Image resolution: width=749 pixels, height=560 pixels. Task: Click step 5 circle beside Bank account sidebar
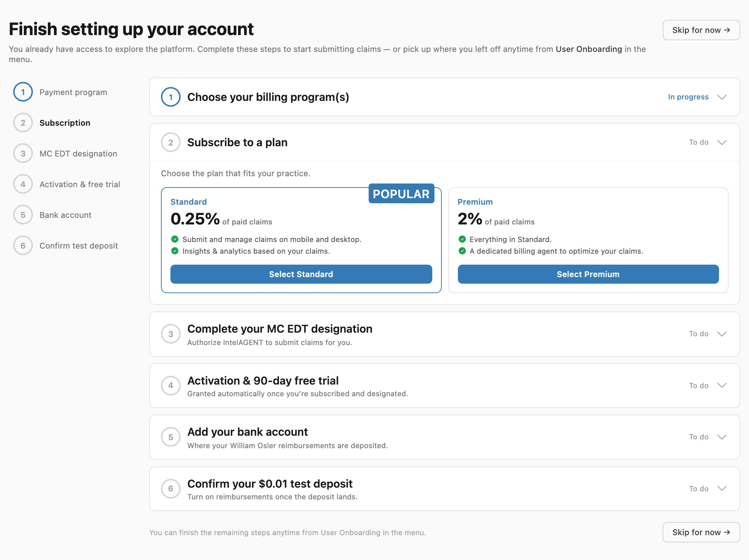tap(23, 215)
